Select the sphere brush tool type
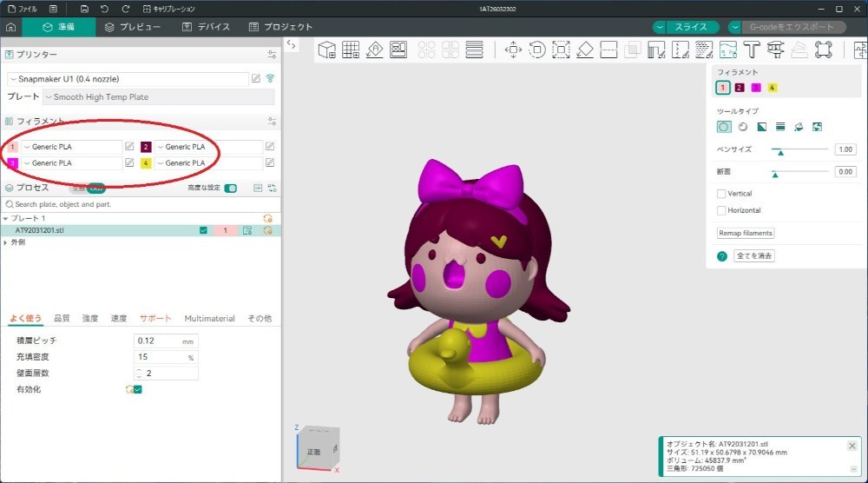868x483 pixels. pos(743,127)
